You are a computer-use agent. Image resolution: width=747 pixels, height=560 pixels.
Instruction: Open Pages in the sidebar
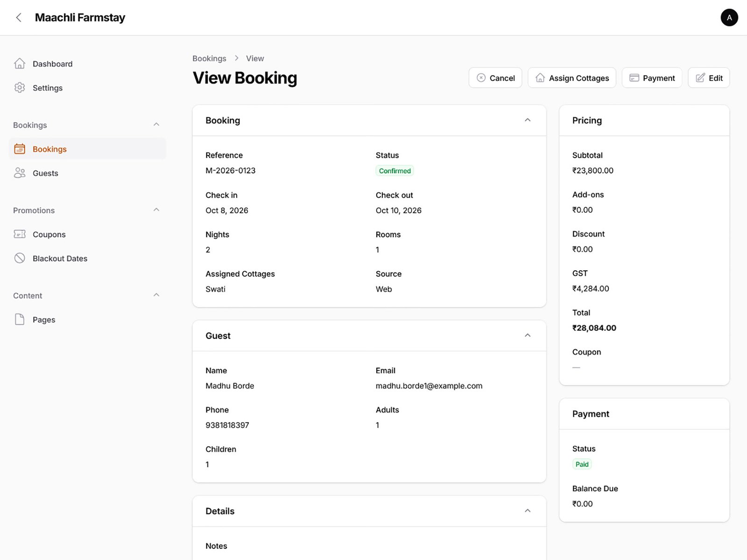click(87, 320)
